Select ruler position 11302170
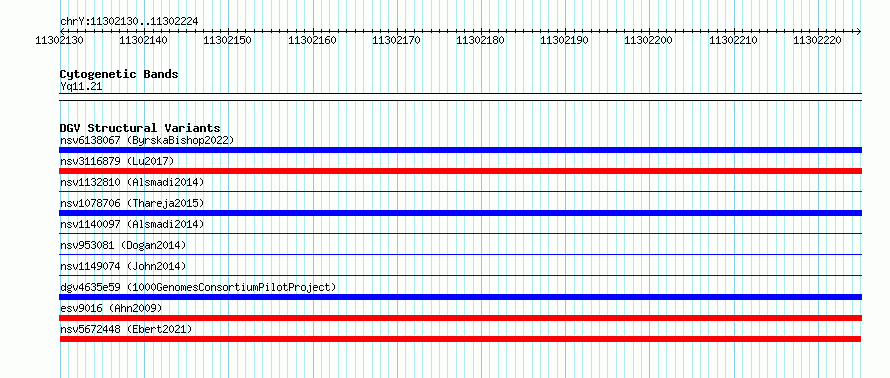890x378 pixels. click(396, 40)
